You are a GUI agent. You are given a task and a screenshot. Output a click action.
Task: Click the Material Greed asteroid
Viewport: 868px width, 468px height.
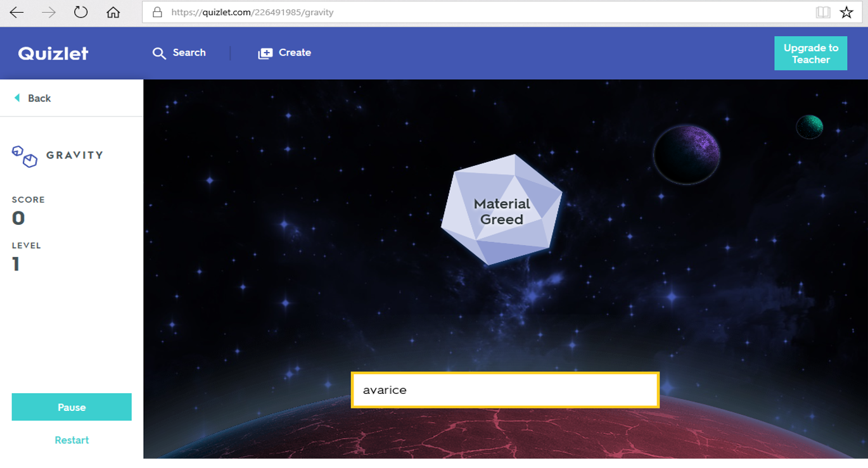501,210
